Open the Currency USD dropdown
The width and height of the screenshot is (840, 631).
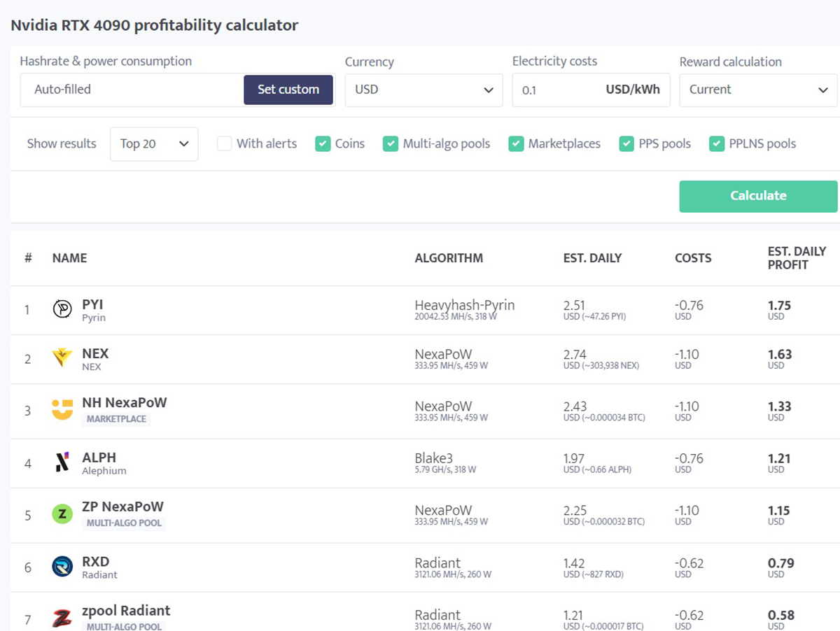click(423, 90)
